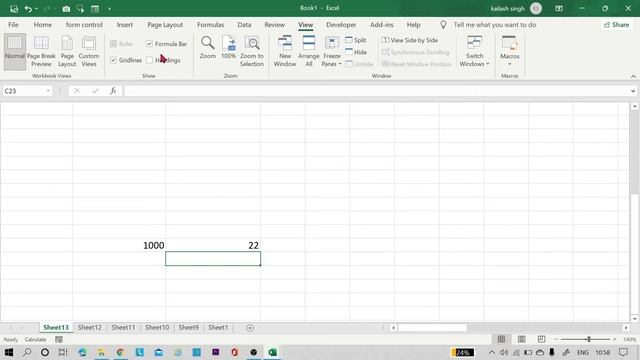Click kailash singh account name

tap(507, 9)
